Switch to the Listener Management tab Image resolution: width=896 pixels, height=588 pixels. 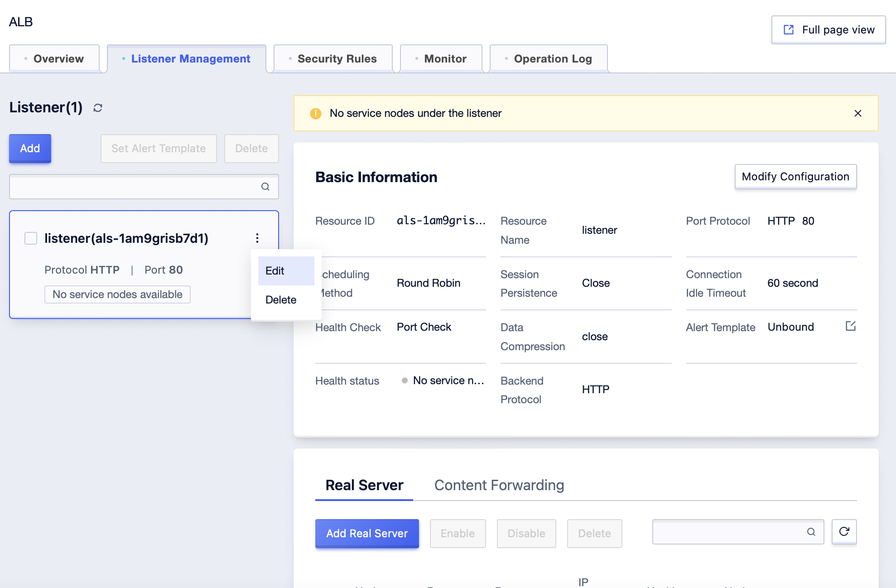(x=187, y=59)
